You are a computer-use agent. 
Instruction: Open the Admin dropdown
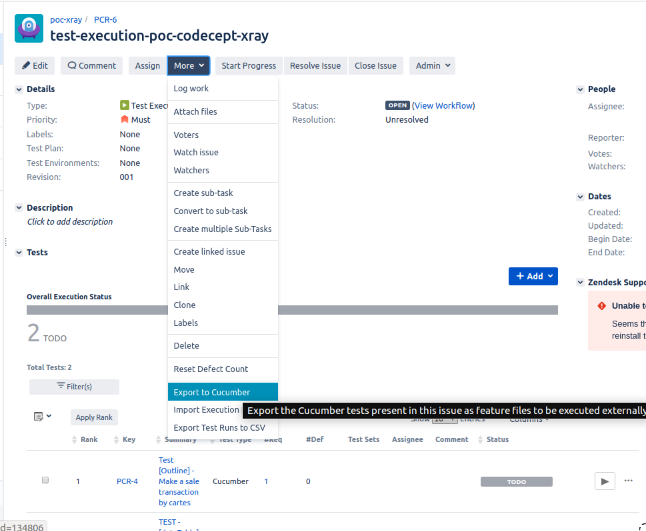tap(432, 66)
